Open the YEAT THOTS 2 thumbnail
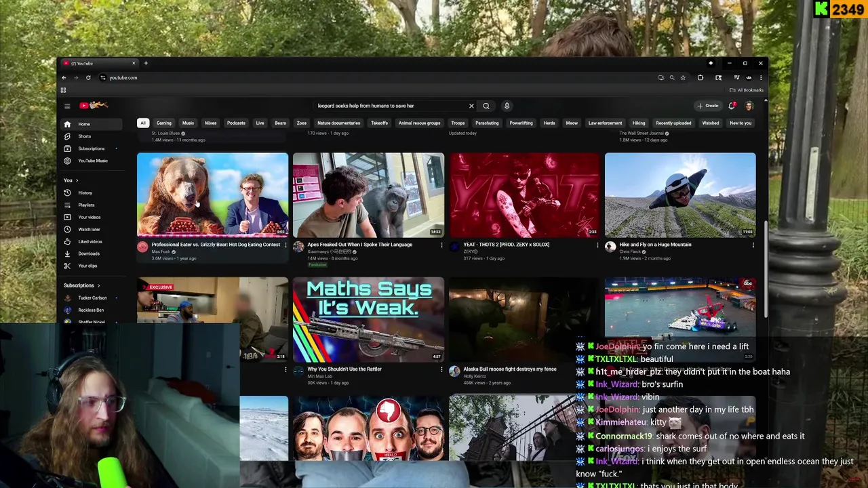This screenshot has height=488, width=868. click(x=524, y=195)
